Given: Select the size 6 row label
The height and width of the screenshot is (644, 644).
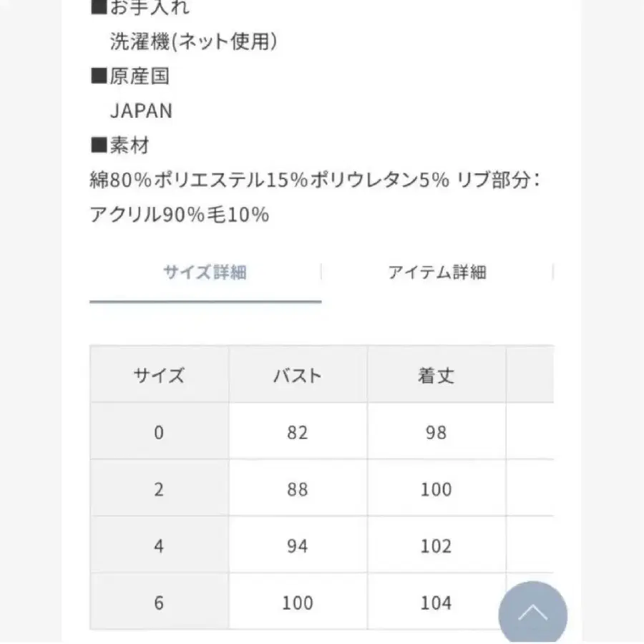Looking at the screenshot, I should pos(159,603).
